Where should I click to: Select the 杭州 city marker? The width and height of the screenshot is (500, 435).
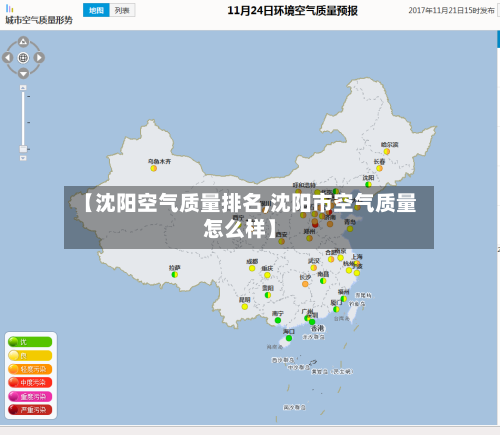click(349, 270)
